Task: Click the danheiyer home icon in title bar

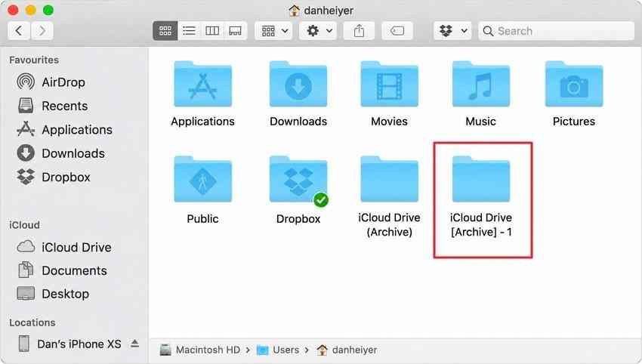Action: pyautogui.click(x=294, y=11)
